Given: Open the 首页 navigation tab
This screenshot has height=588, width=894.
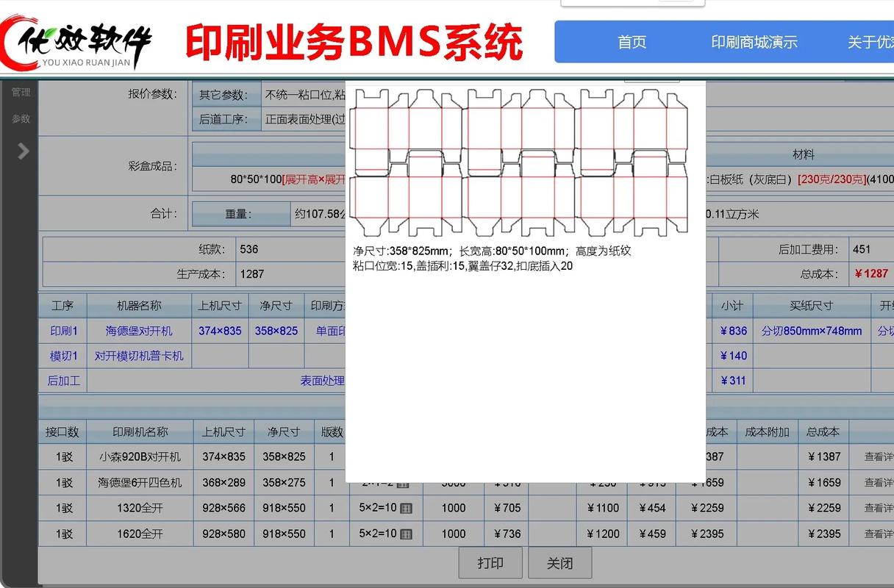Looking at the screenshot, I should click(x=632, y=42).
